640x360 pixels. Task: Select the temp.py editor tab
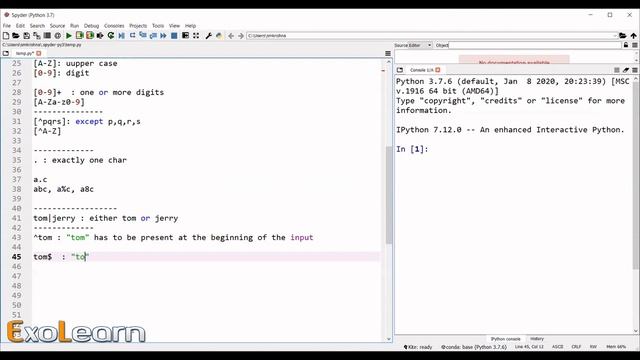coord(24,53)
